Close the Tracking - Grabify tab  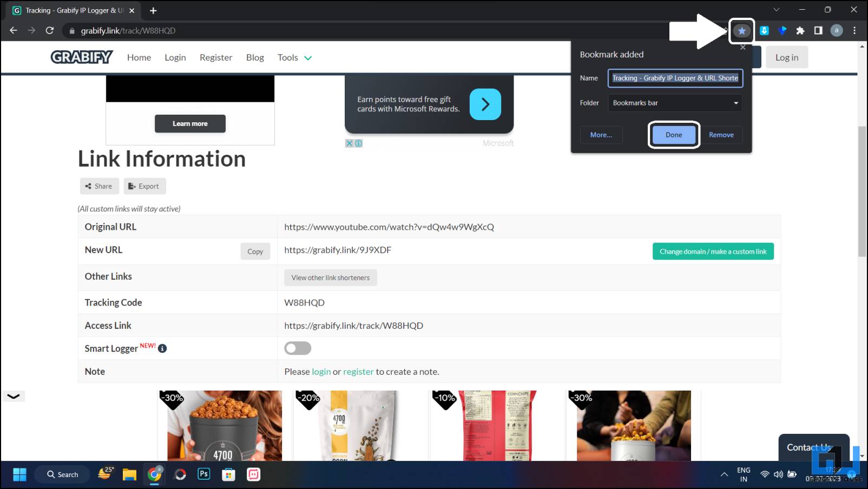coord(132,10)
